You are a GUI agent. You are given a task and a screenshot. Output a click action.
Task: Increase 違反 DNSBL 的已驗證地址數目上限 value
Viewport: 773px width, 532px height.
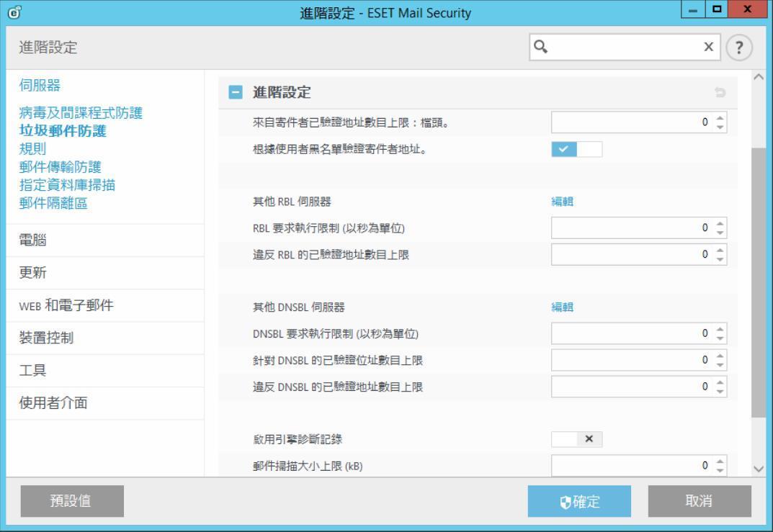(720, 382)
